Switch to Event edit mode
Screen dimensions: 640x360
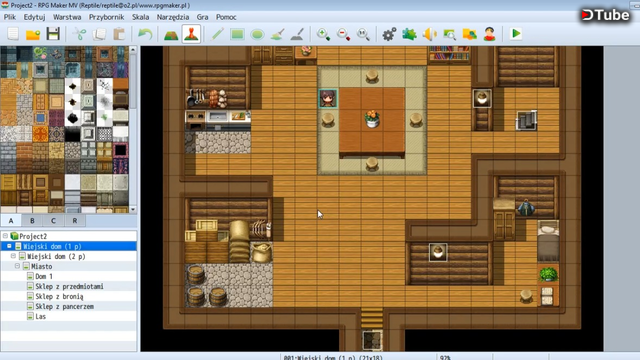pos(191,34)
